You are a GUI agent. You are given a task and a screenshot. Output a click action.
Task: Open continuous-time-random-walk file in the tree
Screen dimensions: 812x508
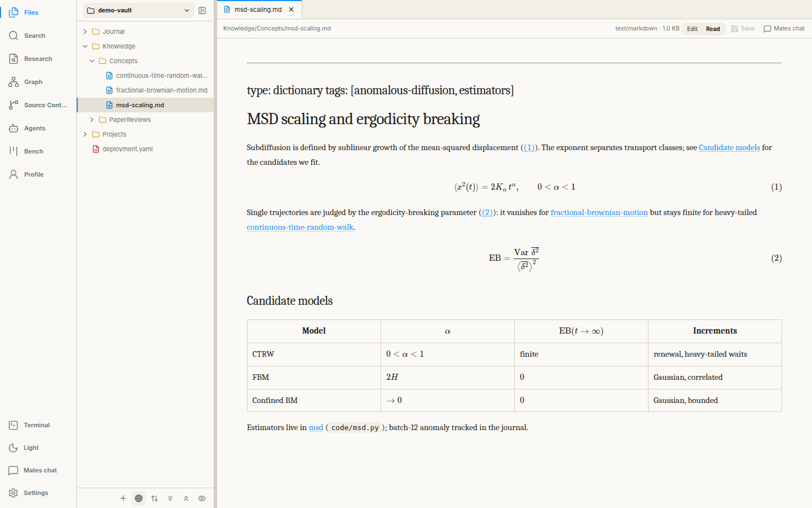(145, 76)
